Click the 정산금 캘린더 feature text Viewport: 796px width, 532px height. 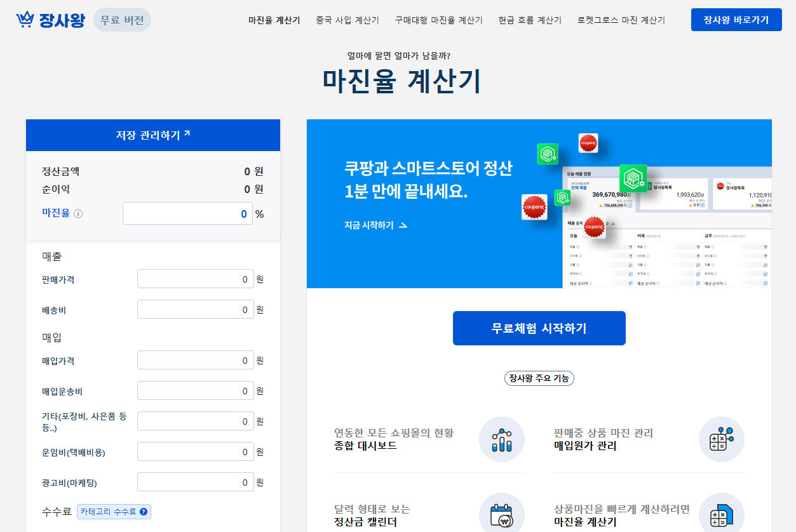pyautogui.click(x=365, y=522)
